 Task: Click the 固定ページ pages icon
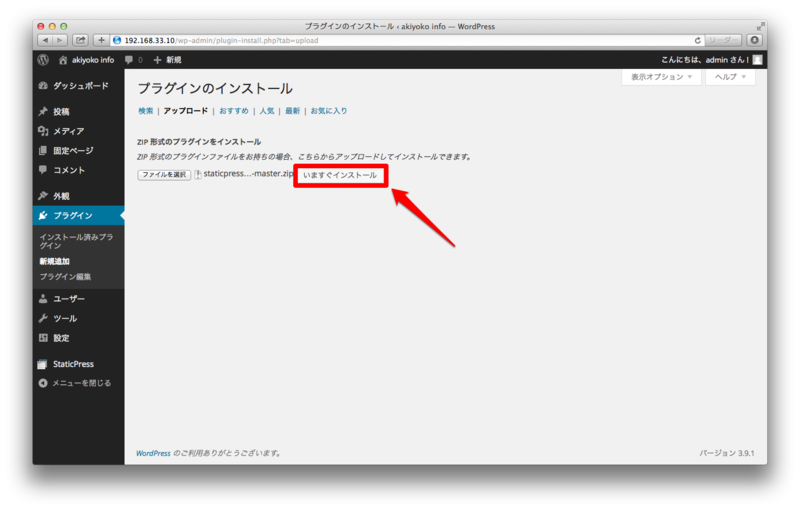coord(43,150)
